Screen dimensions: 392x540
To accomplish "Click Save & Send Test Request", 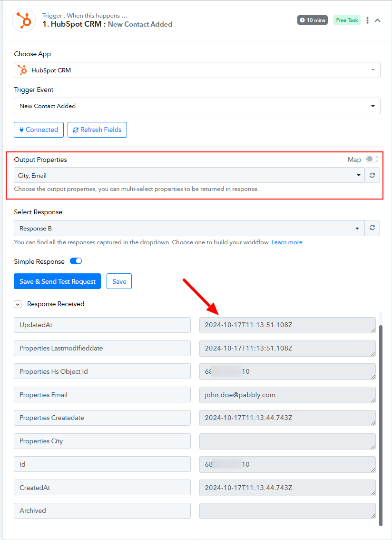I will (57, 281).
